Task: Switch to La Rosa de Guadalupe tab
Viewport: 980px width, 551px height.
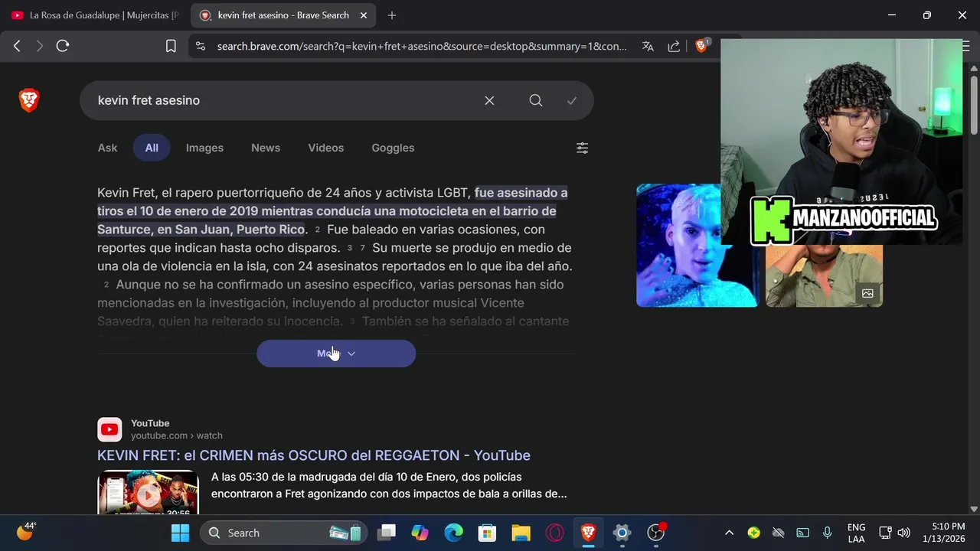Action: point(95,15)
